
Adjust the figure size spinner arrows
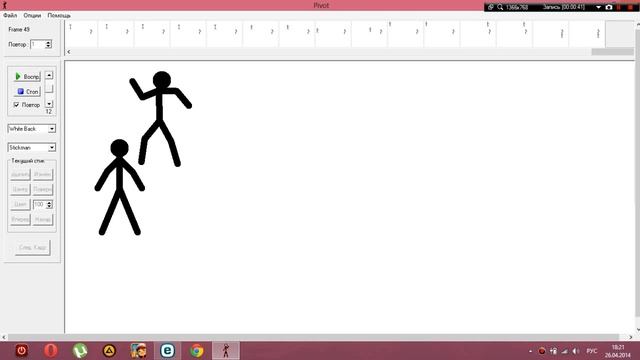pyautogui.click(x=49, y=204)
